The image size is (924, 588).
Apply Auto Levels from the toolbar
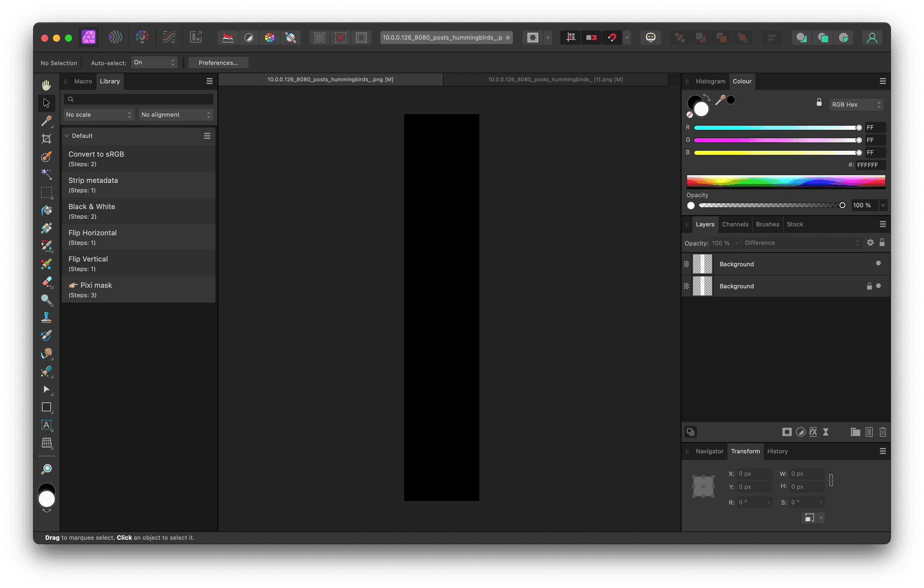228,38
